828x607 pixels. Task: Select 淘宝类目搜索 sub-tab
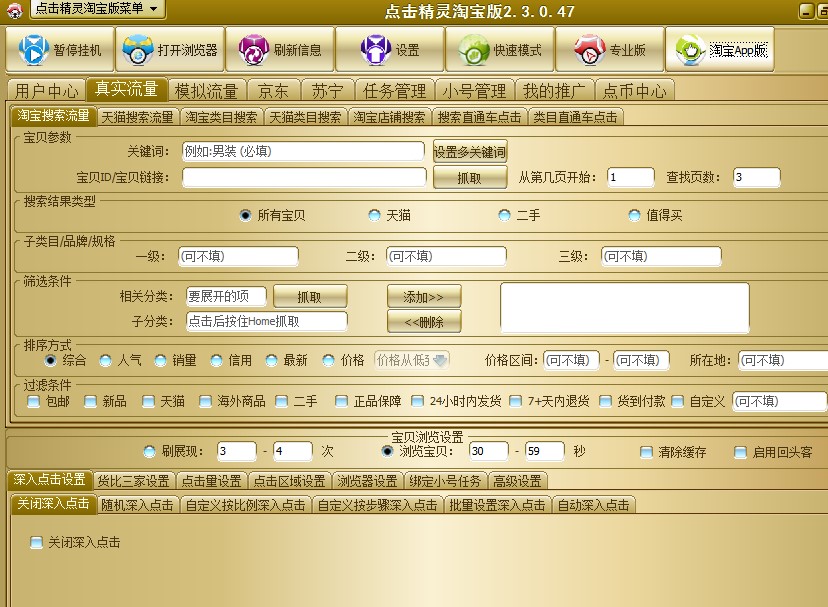(x=221, y=117)
